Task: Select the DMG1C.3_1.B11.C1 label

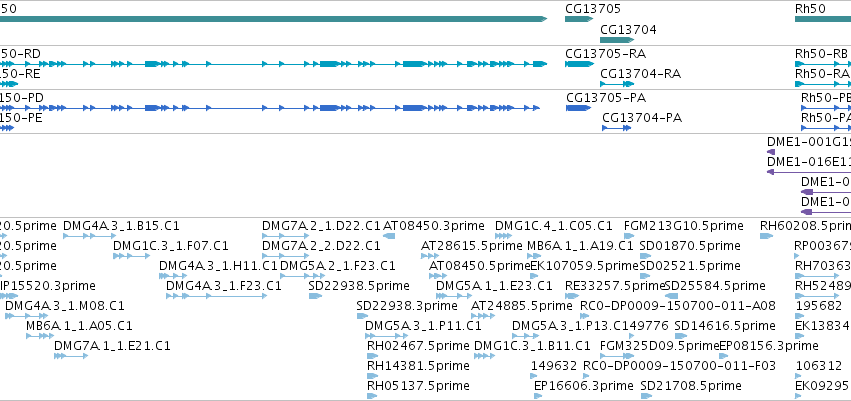Action: pyautogui.click(x=532, y=346)
